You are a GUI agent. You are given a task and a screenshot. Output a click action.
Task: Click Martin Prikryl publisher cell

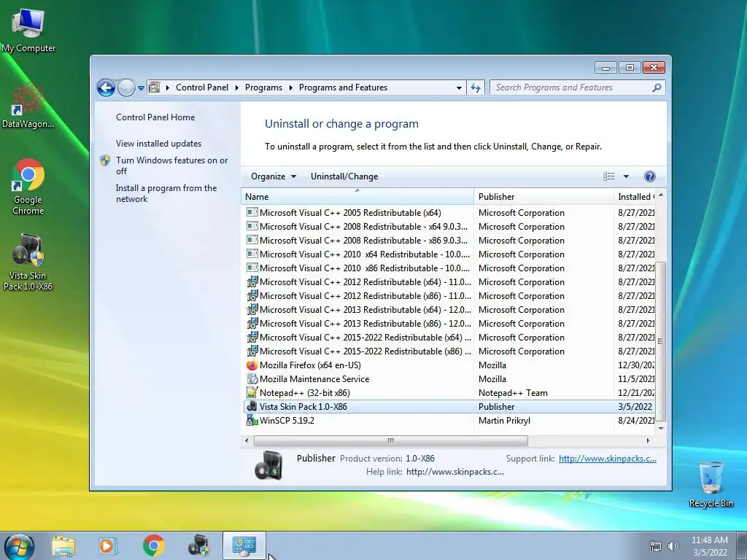pos(504,421)
